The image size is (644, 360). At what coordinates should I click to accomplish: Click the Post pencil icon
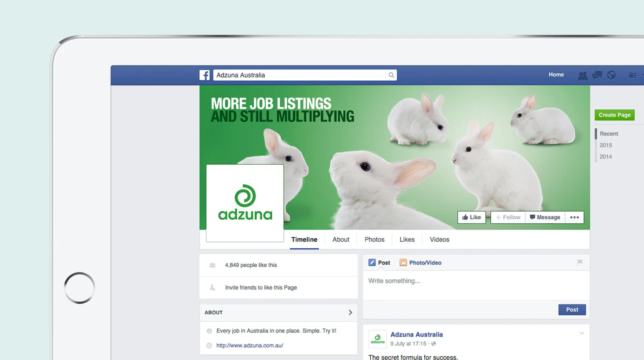click(372, 263)
